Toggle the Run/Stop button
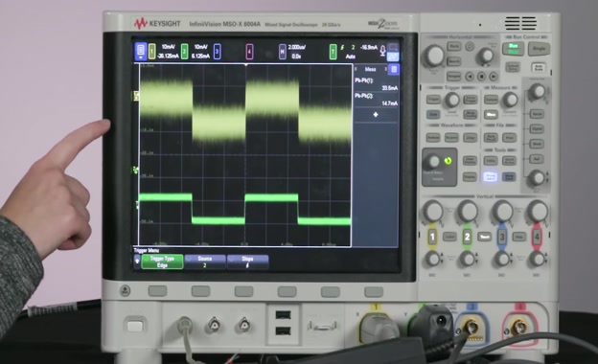Image resolution: width=598 pixels, height=364 pixels. pyautogui.click(x=513, y=49)
